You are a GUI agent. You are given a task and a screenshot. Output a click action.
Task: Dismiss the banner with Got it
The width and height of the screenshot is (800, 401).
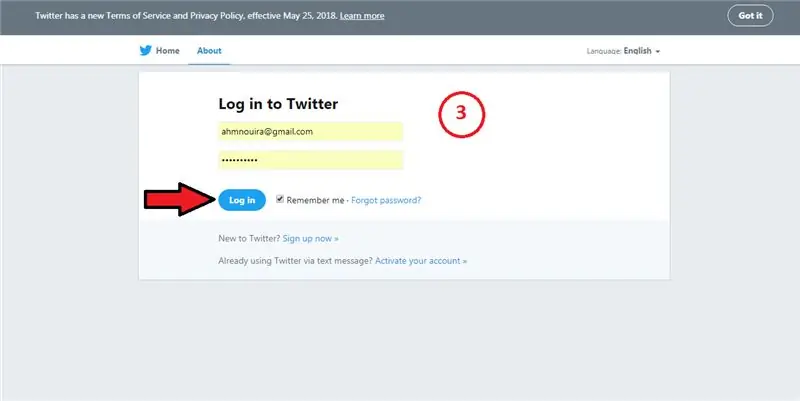(750, 15)
